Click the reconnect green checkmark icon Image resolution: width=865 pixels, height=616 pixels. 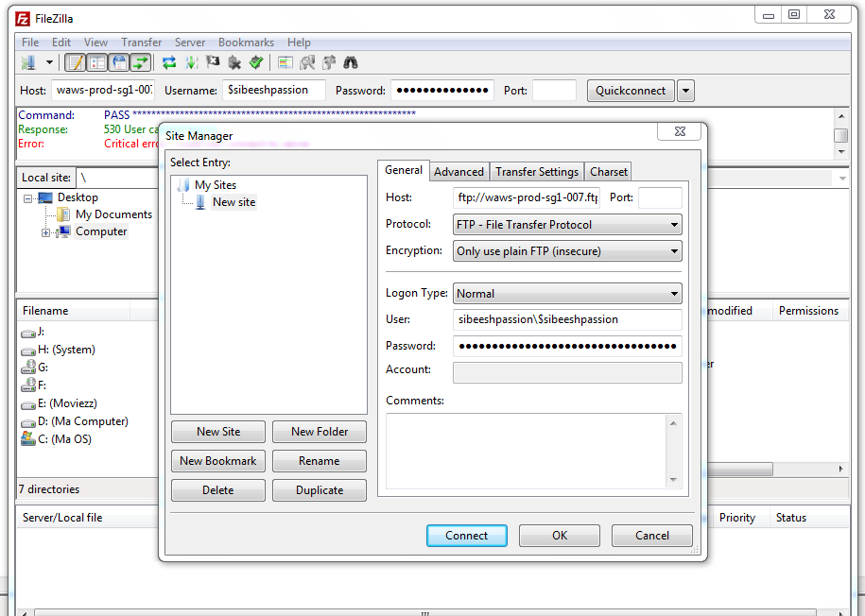[256, 63]
